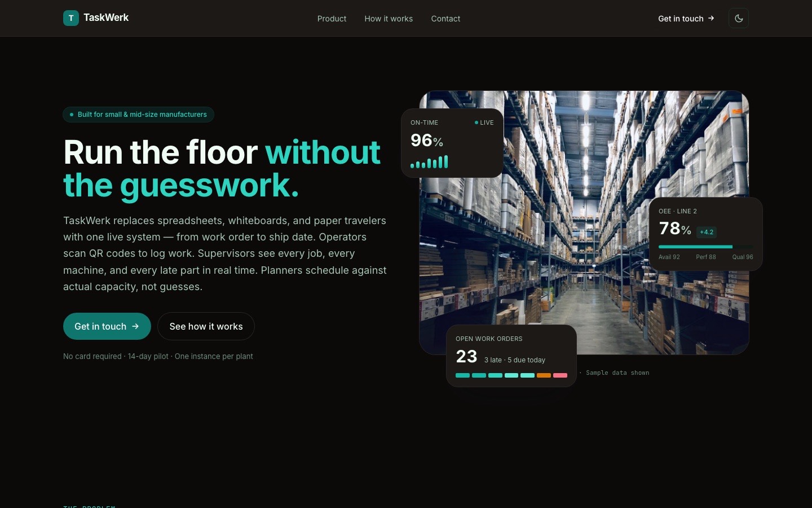
Task: Click the TaskWerk T logo icon
Action: (x=71, y=18)
